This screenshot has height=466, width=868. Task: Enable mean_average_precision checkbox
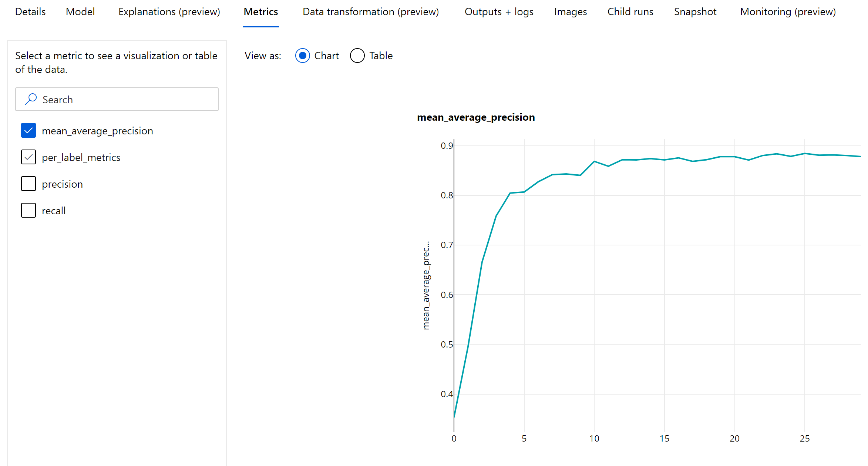[x=29, y=130]
